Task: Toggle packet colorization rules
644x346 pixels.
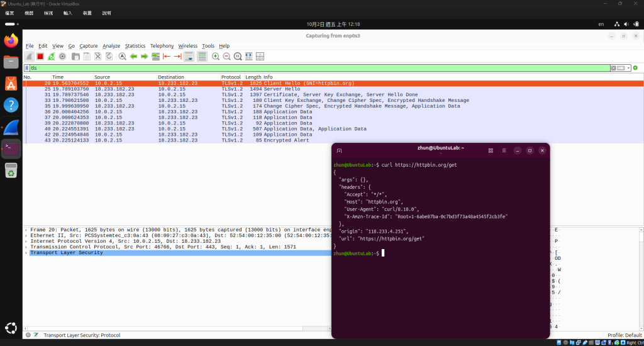Action: click(x=202, y=56)
